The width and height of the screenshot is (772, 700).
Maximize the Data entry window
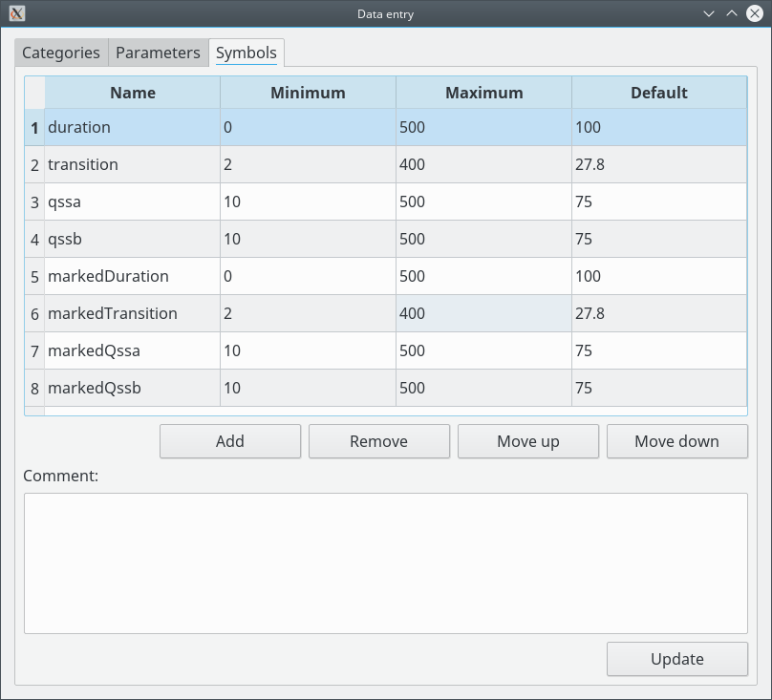(x=732, y=13)
